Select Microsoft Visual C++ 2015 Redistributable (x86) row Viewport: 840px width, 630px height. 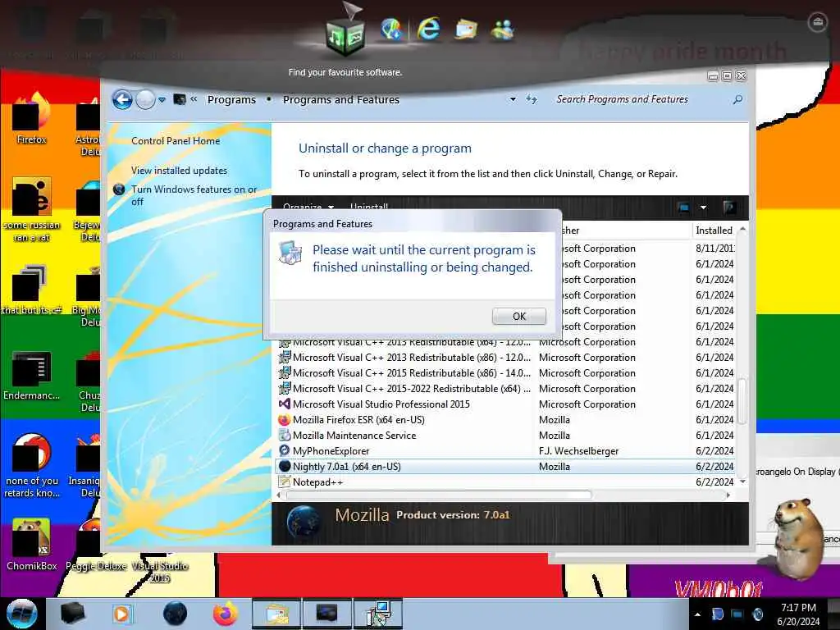pyautogui.click(x=506, y=373)
